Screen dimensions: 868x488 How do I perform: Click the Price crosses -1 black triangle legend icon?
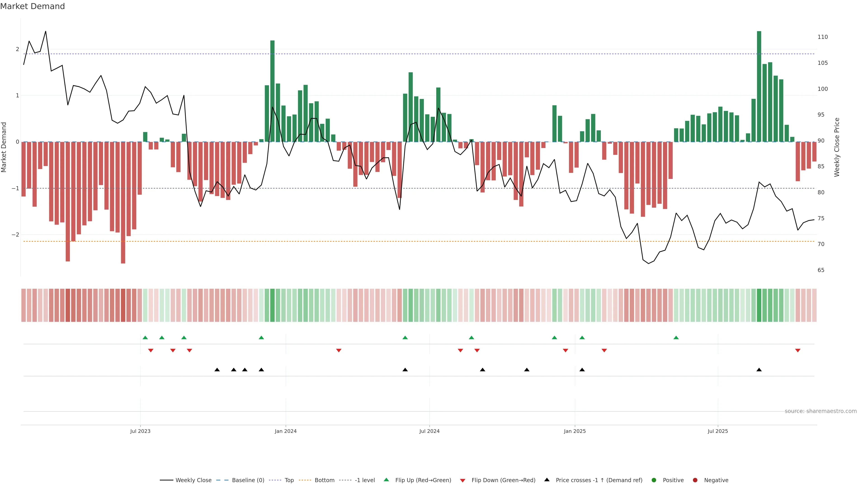(547, 480)
